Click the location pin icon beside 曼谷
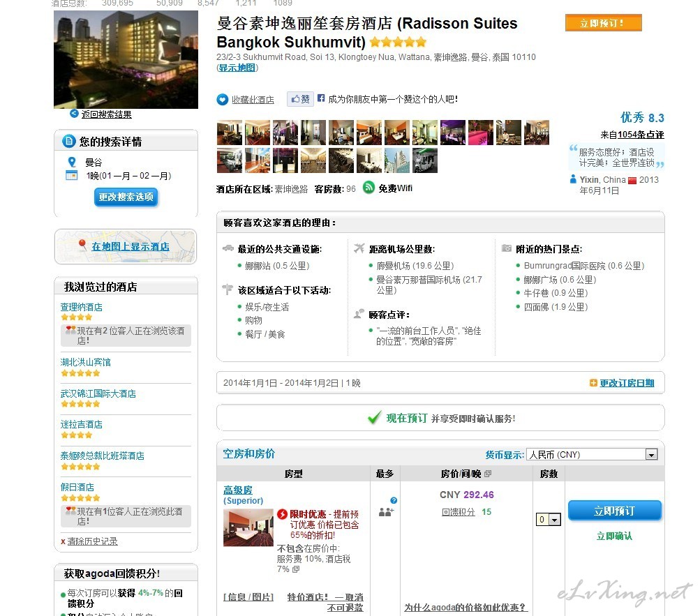This screenshot has height=616, width=700. pos(71,162)
